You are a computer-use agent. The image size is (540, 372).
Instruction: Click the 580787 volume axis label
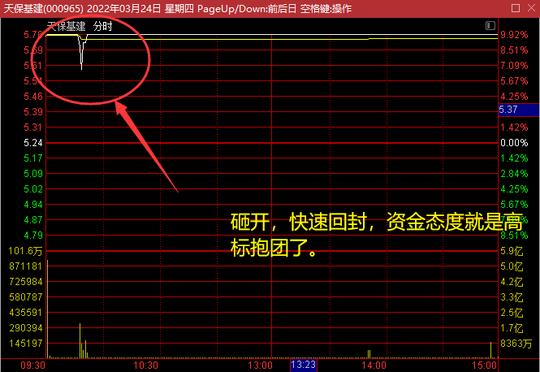pos(25,297)
